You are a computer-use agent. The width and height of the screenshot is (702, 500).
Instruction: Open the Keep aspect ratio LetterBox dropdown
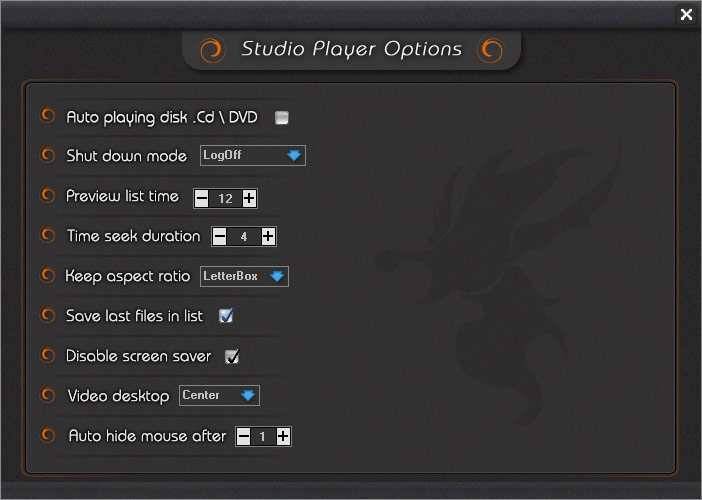pos(244,276)
